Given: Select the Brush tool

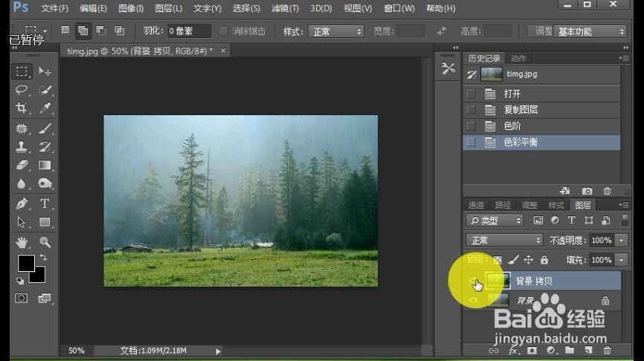Looking at the screenshot, I should coord(45,129).
